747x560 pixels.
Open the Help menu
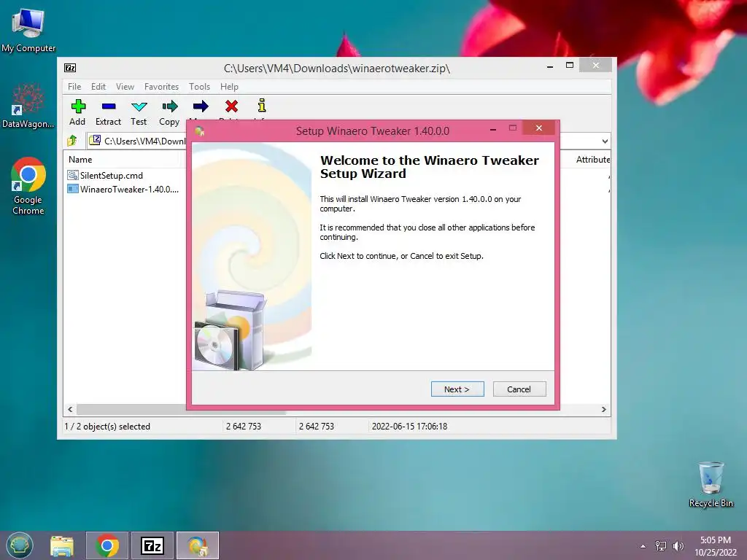click(229, 87)
